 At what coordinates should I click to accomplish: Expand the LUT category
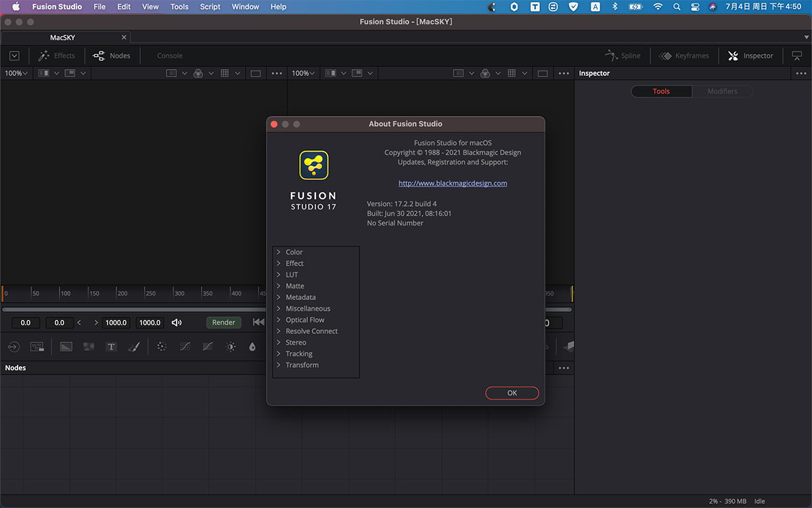point(278,274)
